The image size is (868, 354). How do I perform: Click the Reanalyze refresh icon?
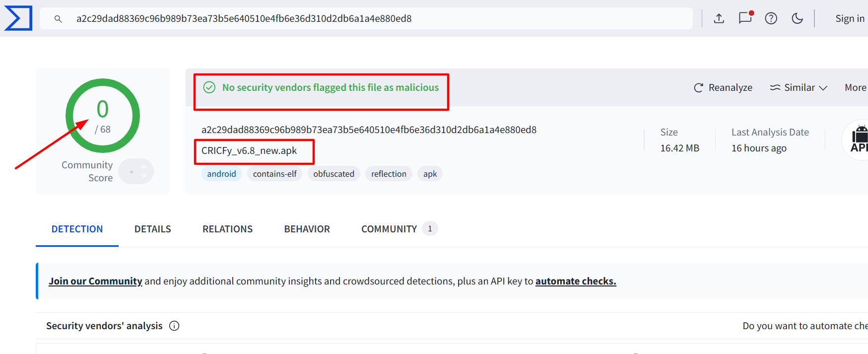pos(698,88)
